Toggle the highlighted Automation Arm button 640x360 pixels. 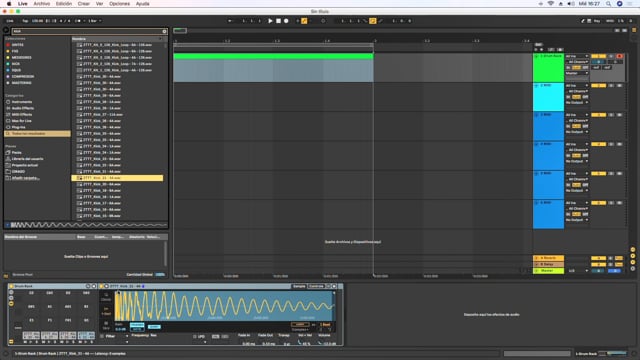(304, 21)
